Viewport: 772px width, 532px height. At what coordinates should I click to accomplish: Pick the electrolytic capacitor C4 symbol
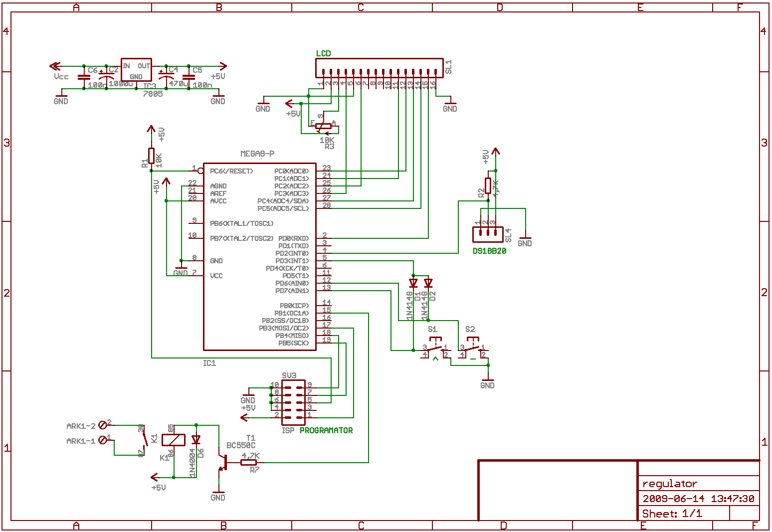166,75
